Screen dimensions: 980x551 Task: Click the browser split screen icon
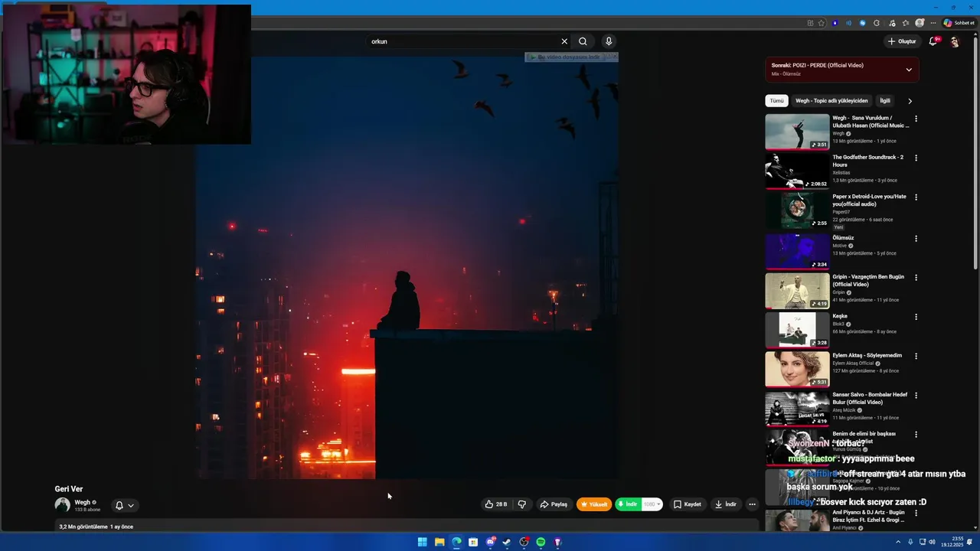click(x=810, y=23)
